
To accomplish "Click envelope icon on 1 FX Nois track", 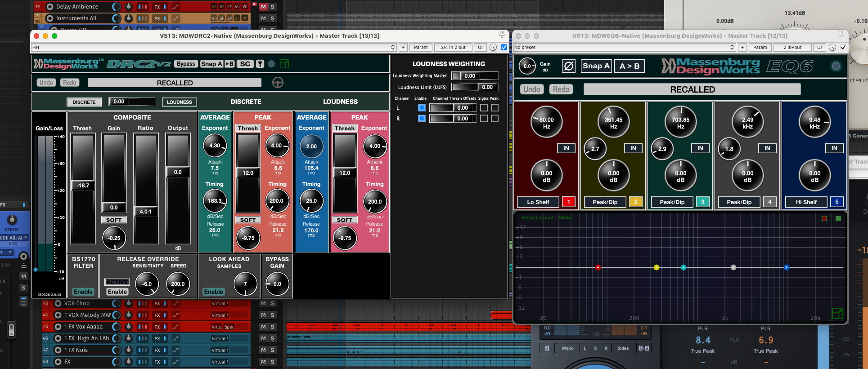I will (175, 350).
